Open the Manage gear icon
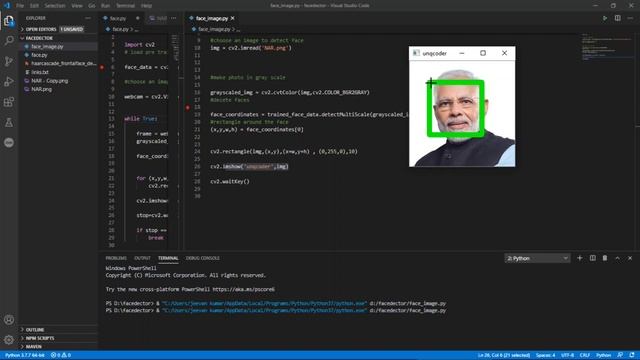Screen dimensions: 640x360 click(x=9, y=340)
